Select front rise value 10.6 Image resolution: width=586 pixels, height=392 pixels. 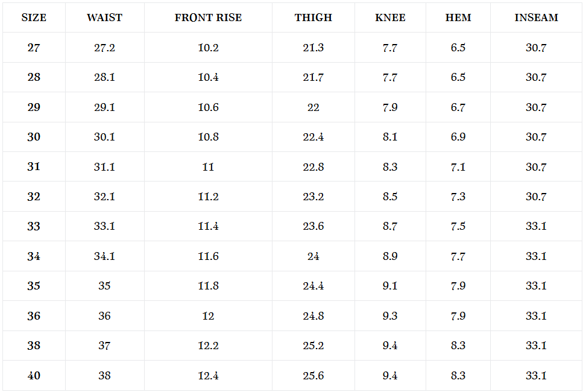[208, 107]
